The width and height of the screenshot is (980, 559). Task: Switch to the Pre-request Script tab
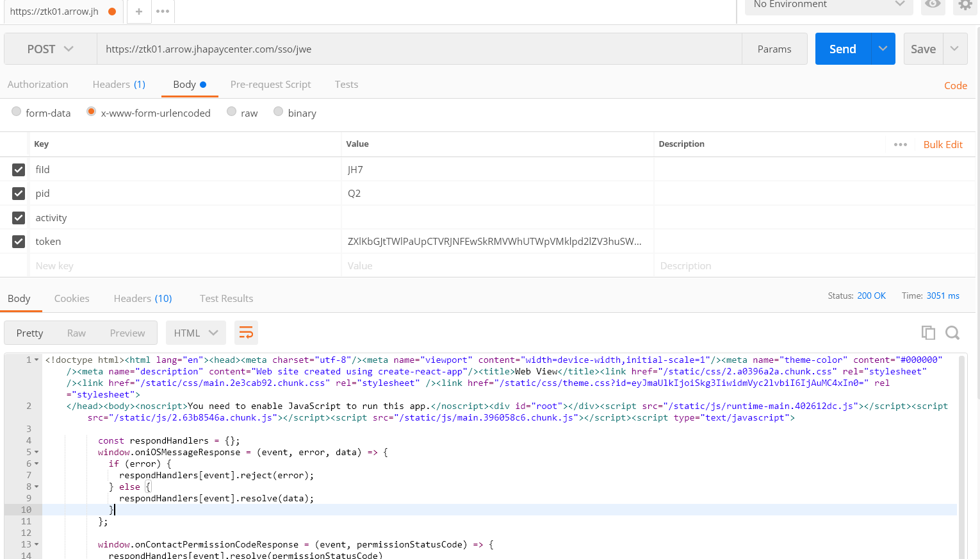point(270,85)
